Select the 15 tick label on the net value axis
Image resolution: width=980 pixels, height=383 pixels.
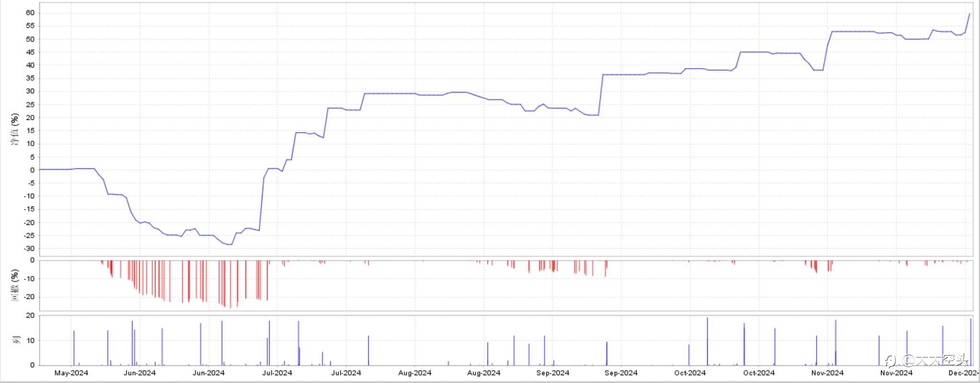point(30,131)
